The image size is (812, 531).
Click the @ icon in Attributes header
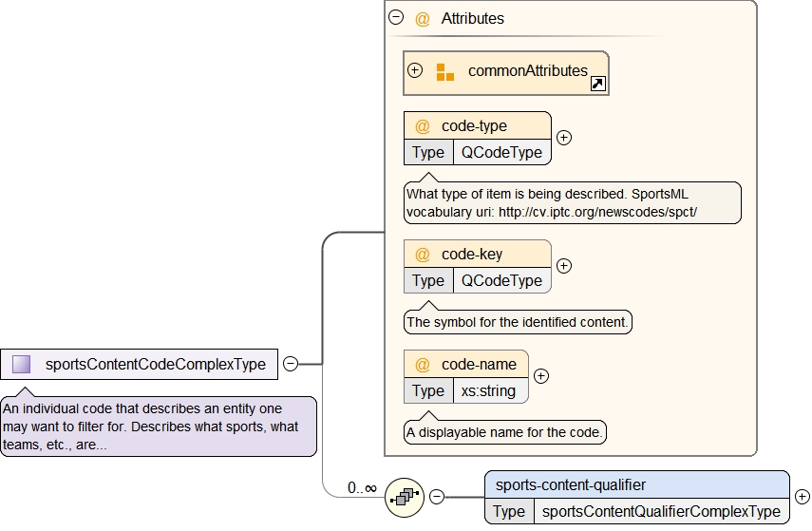click(423, 18)
